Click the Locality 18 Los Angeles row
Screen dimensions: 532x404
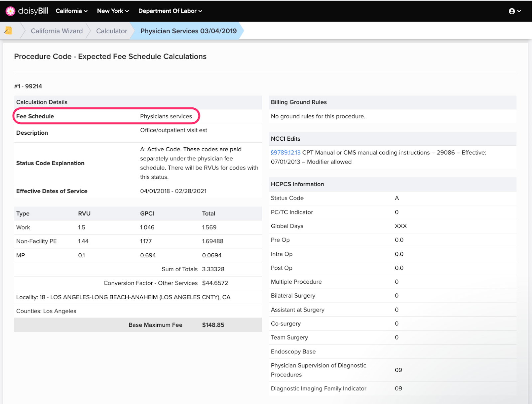123,297
